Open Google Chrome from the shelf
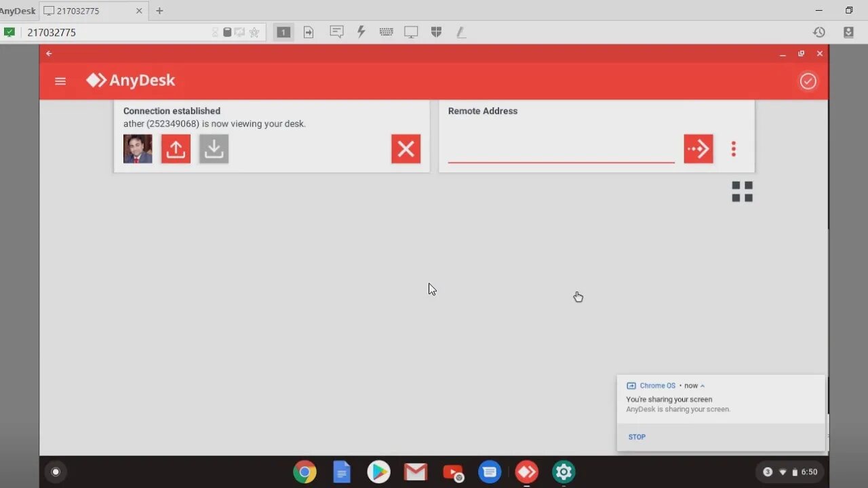The width and height of the screenshot is (868, 488). pos(304,472)
